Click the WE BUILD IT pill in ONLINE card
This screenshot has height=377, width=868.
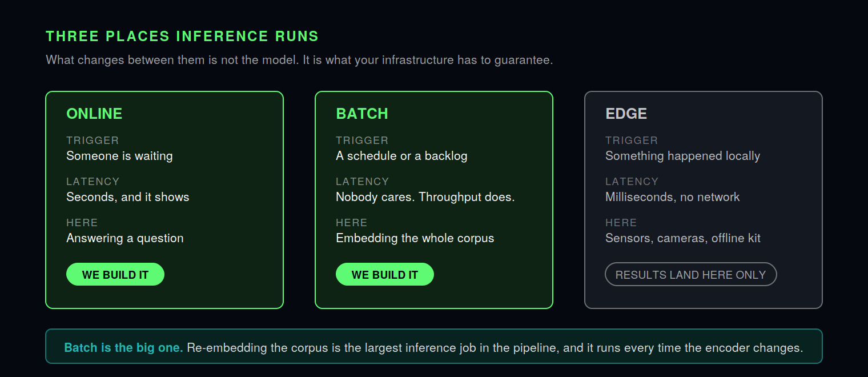(x=115, y=274)
